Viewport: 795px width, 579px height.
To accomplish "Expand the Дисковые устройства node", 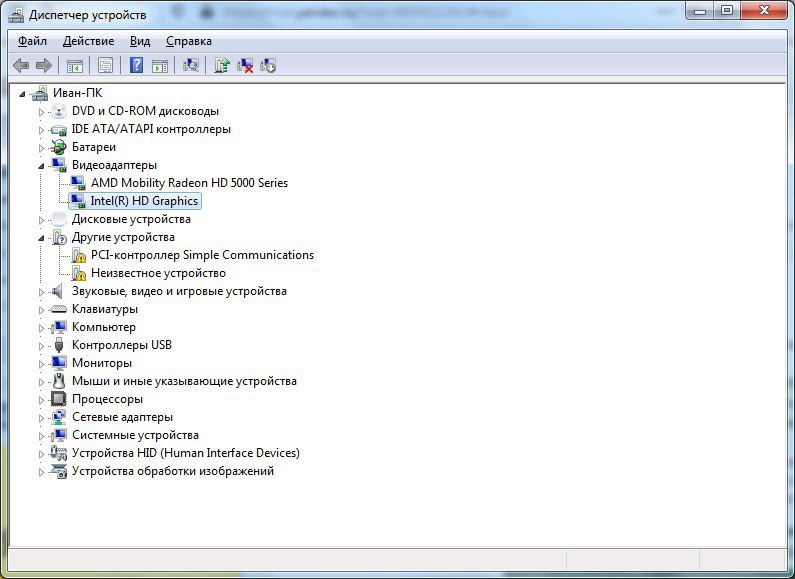I will click(42, 220).
